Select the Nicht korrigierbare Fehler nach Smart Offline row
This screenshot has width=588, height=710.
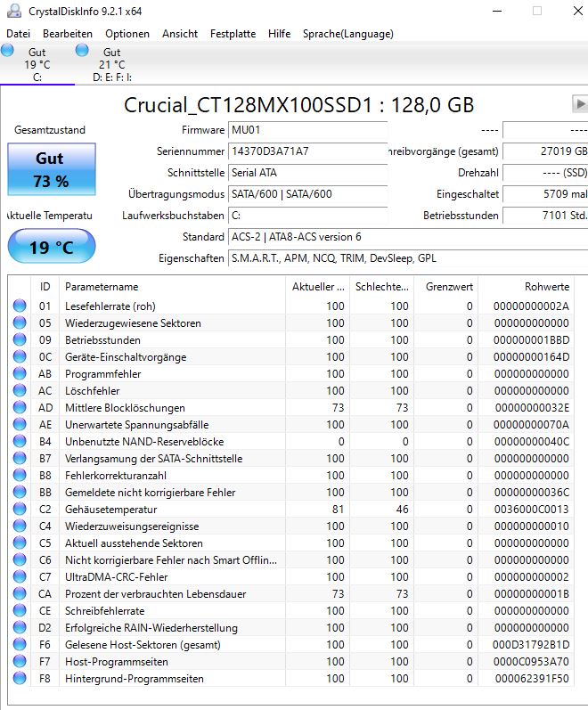291,560
